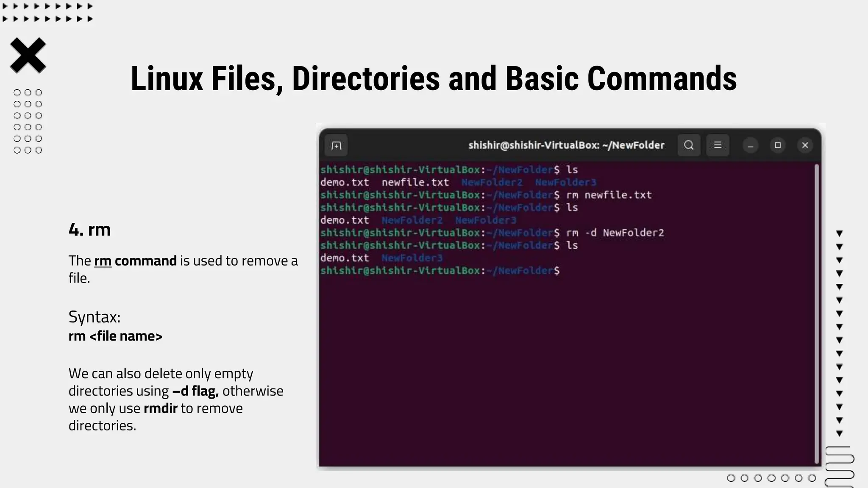Image resolution: width=868 pixels, height=488 pixels.
Task: Open a new terminal tab
Action: [336, 146]
